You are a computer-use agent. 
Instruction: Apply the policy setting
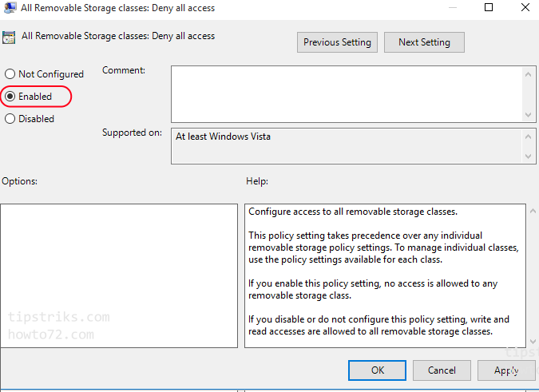506,370
